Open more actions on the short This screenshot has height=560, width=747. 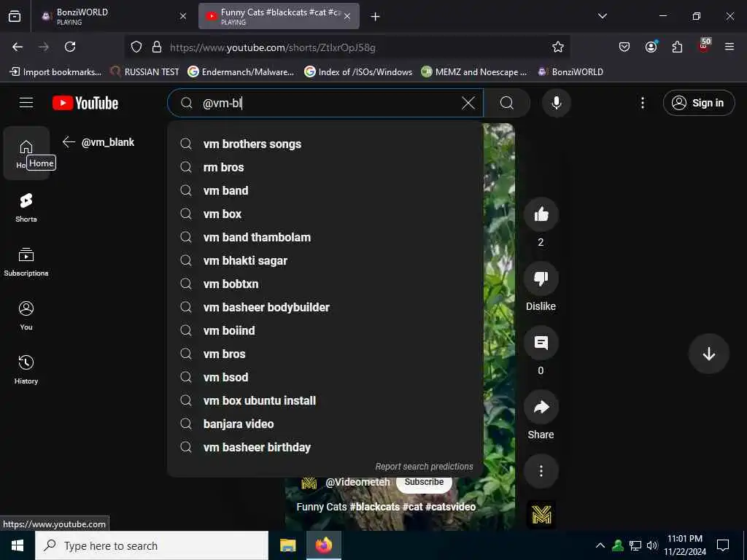tap(541, 472)
